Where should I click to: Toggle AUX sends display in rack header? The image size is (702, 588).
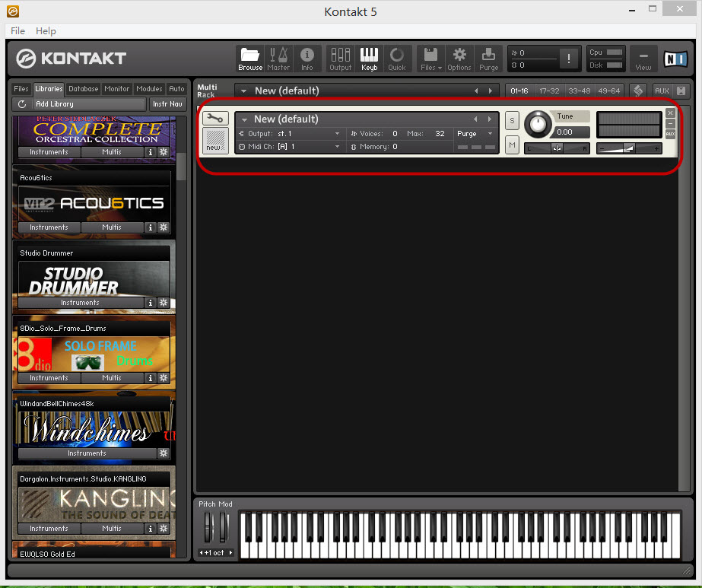pos(661,91)
